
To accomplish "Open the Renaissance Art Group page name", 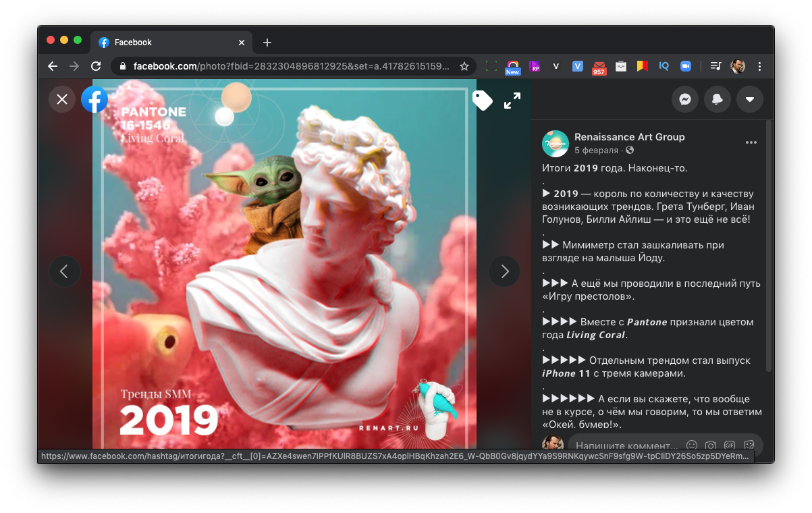I will pos(629,137).
